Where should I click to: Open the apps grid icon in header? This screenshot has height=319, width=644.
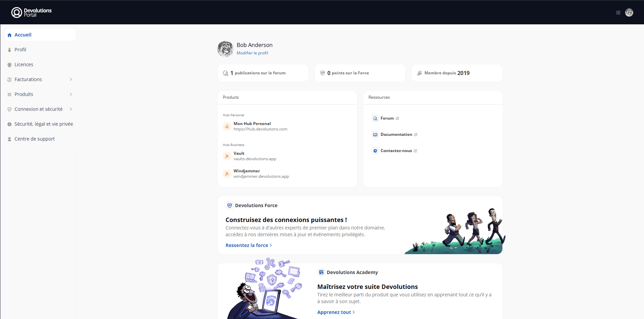[x=618, y=13]
